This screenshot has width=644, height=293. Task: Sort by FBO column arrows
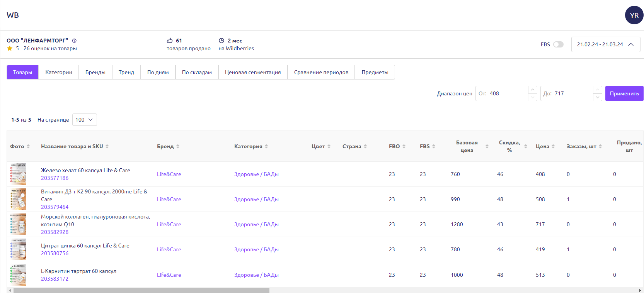[x=404, y=146]
